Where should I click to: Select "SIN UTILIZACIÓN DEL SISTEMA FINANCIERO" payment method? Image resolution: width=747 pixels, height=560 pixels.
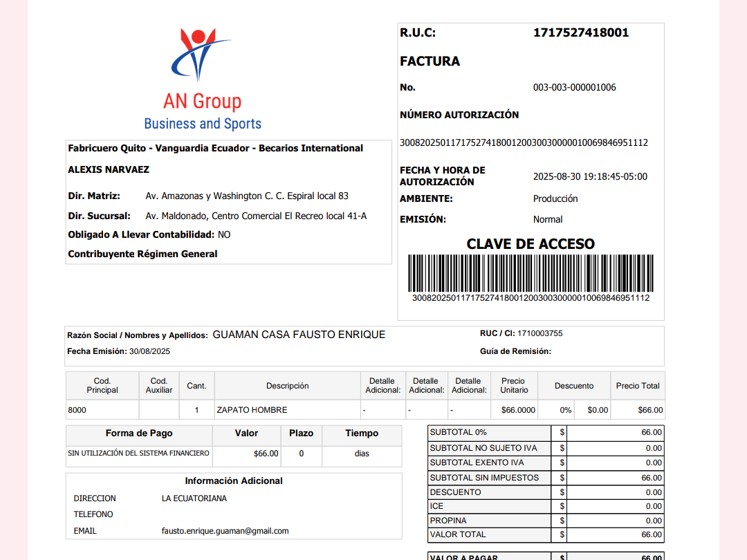[138, 454]
